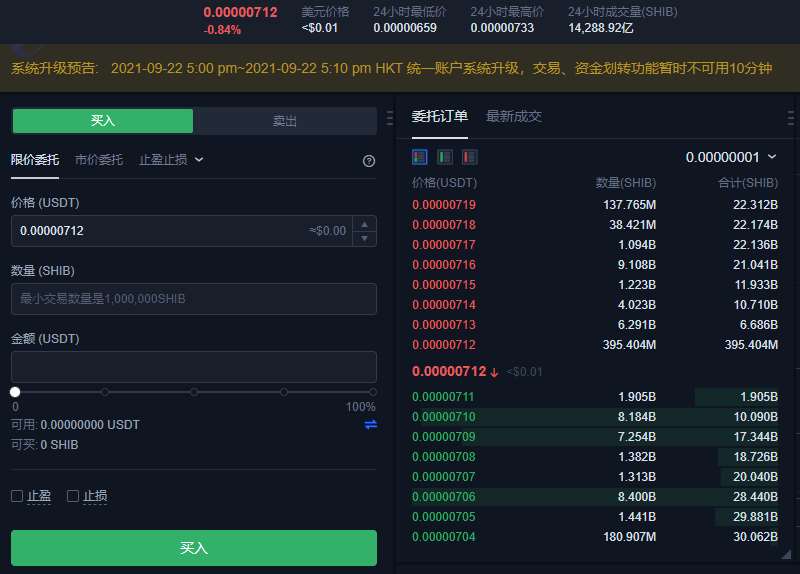
Task: Switch to the 最新成交 recent trades tab
Action: click(x=514, y=116)
